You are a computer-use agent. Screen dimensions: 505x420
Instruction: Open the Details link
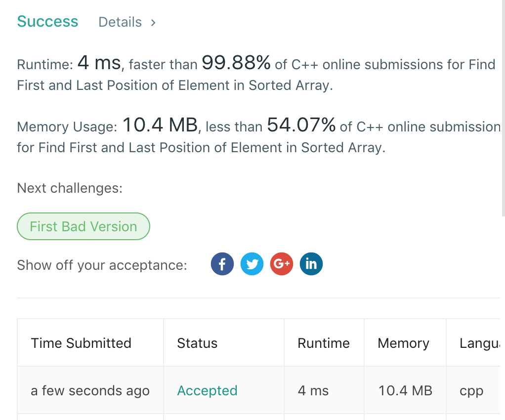(x=120, y=22)
